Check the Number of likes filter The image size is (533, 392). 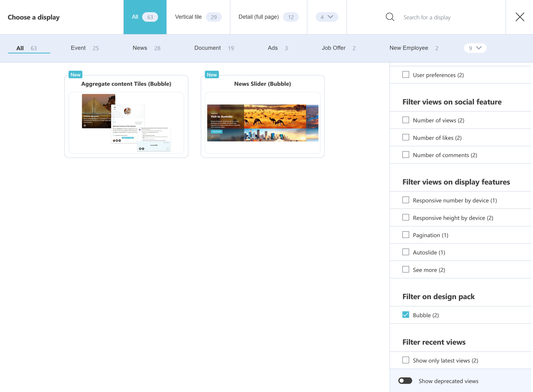(x=406, y=137)
